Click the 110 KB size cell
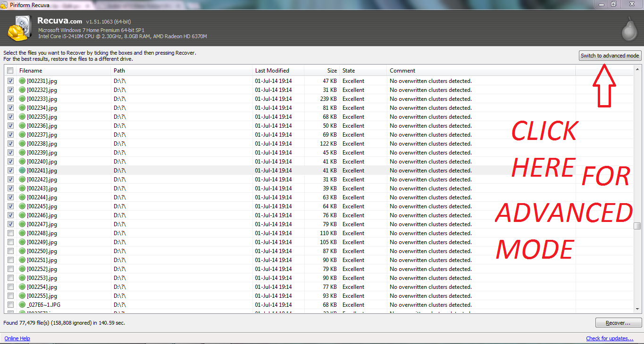This screenshot has width=644, height=344. point(328,233)
